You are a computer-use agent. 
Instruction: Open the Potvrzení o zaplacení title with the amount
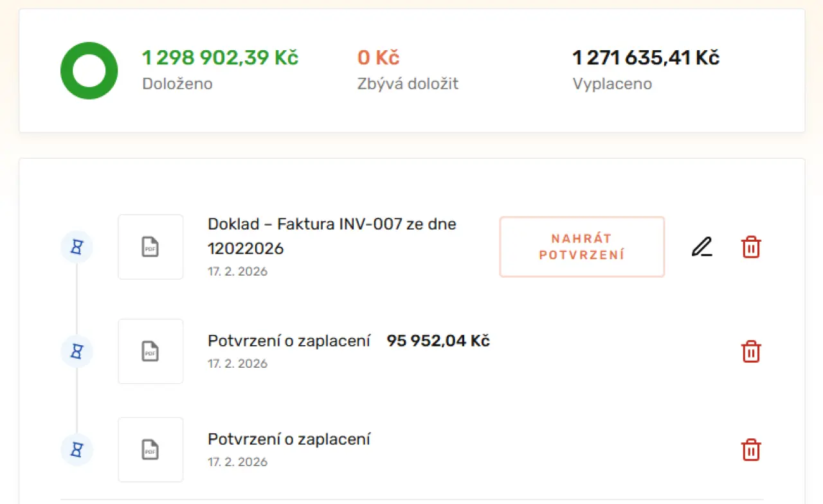pyautogui.click(x=289, y=341)
